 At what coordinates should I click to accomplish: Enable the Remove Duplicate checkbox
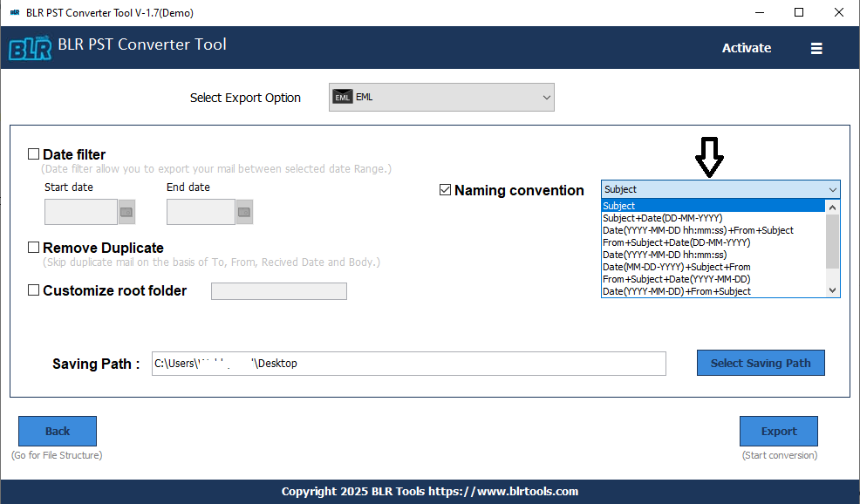pyautogui.click(x=34, y=247)
